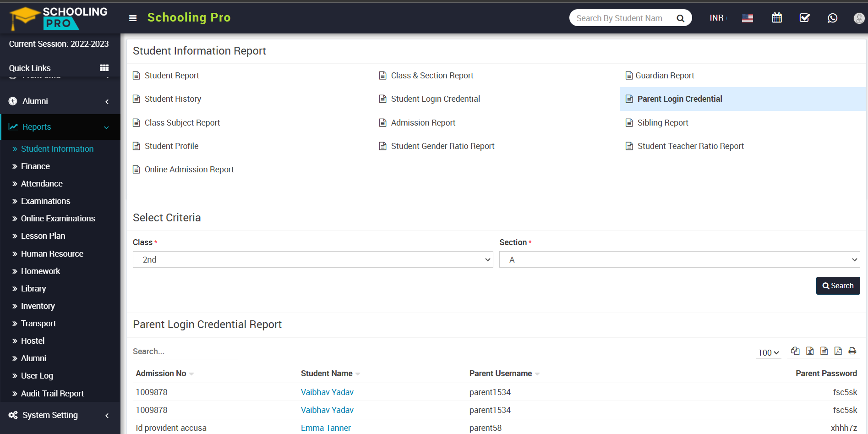The height and width of the screenshot is (434, 868).
Task: Expand the System Setting sidebar menu
Action: click(60, 415)
